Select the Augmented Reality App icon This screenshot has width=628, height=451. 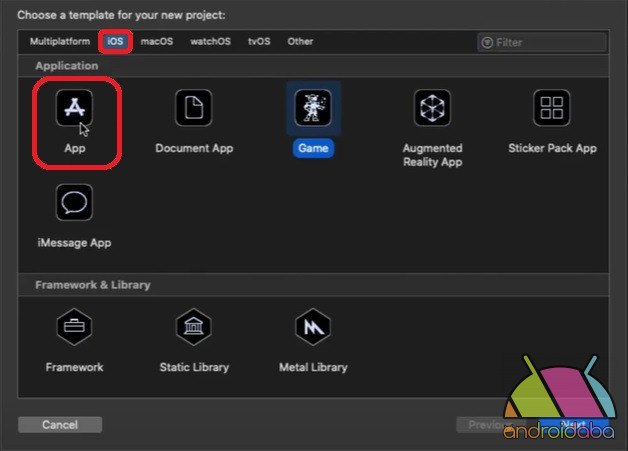pyautogui.click(x=433, y=108)
